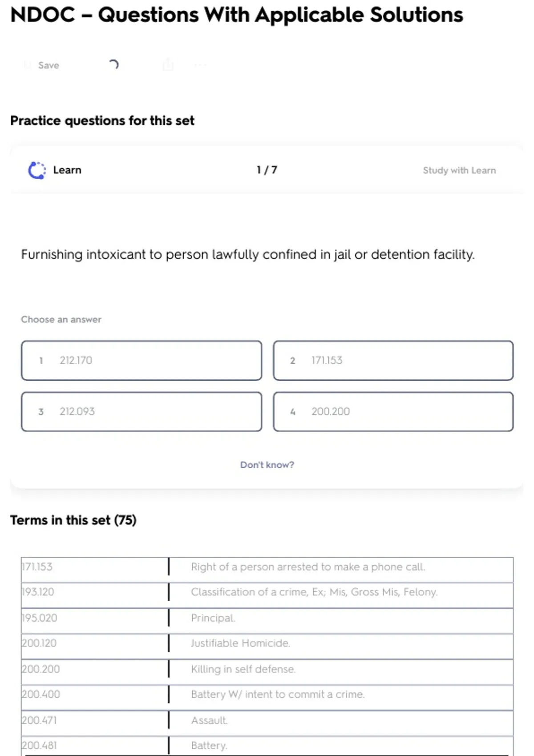Click the 193.120 term row
This screenshot has height=756, width=534.
pyautogui.click(x=38, y=592)
